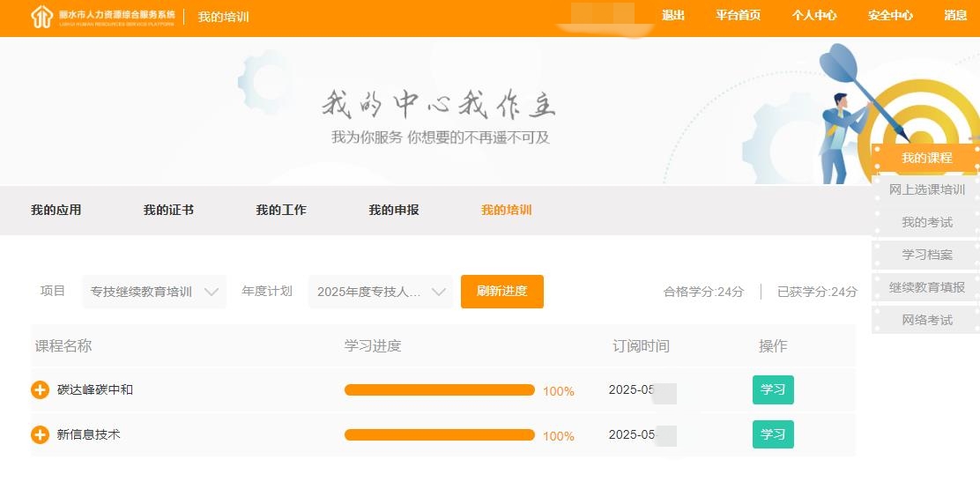
Task: Click the 碳达峰碳中和 progress bar
Action: 439,390
